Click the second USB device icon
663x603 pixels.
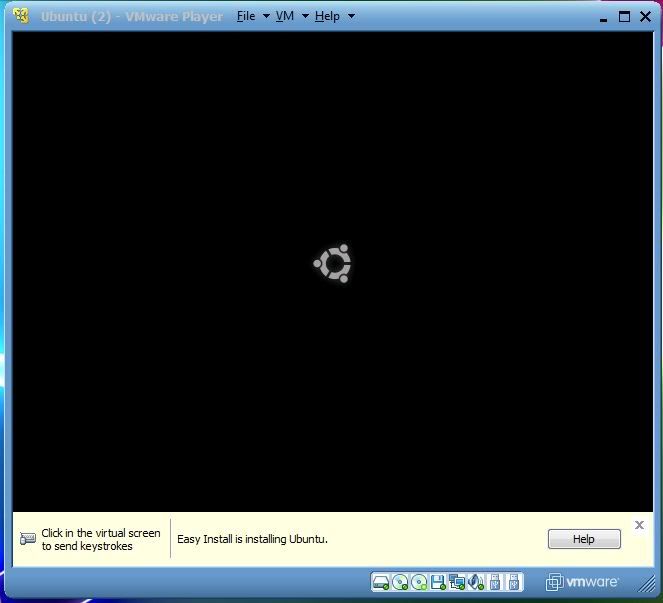tap(514, 582)
